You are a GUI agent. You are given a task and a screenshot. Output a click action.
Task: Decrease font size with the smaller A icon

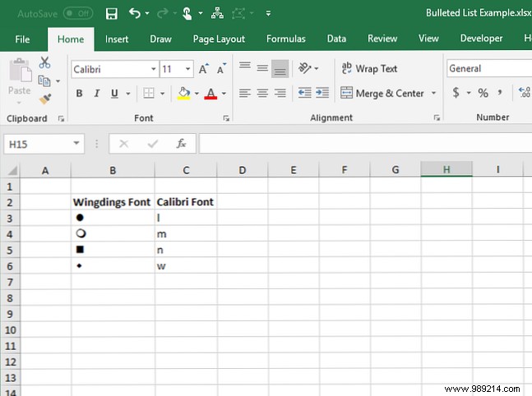point(221,69)
